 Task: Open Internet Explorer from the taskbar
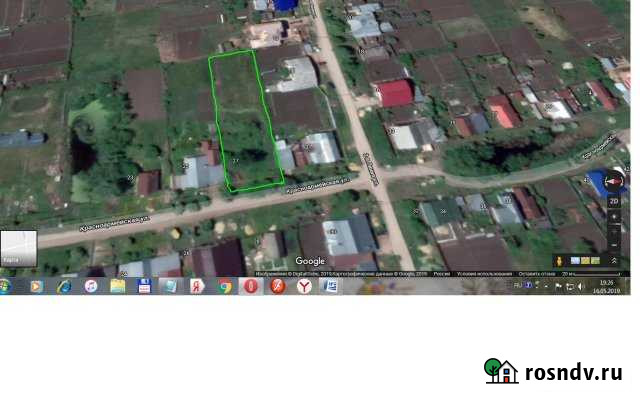click(63, 286)
